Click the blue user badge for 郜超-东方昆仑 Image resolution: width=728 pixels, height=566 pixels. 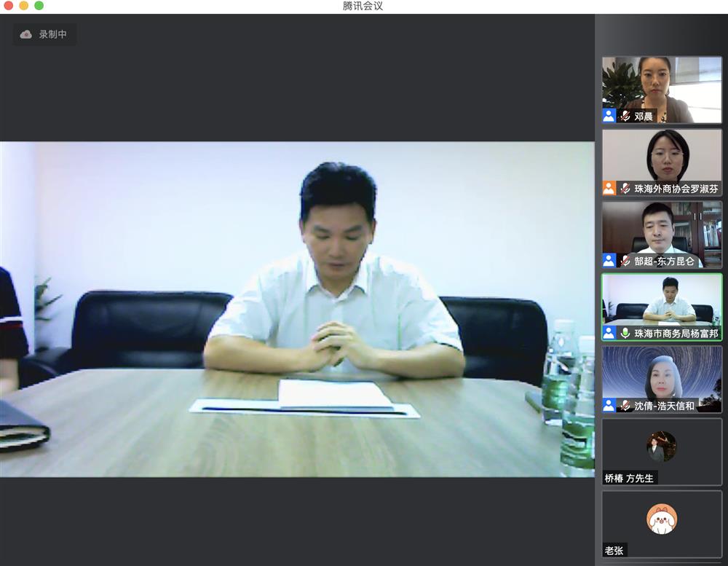(609, 260)
